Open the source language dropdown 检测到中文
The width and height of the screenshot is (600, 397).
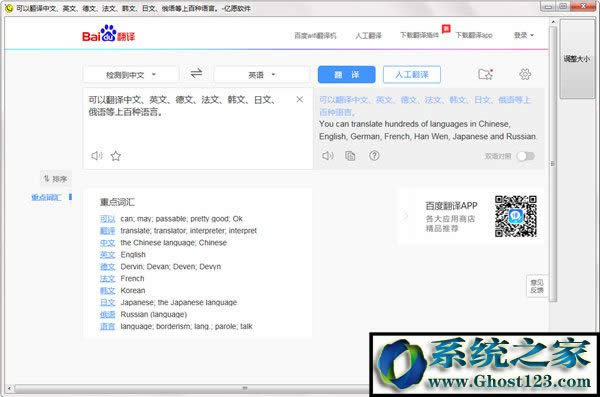tap(131, 75)
